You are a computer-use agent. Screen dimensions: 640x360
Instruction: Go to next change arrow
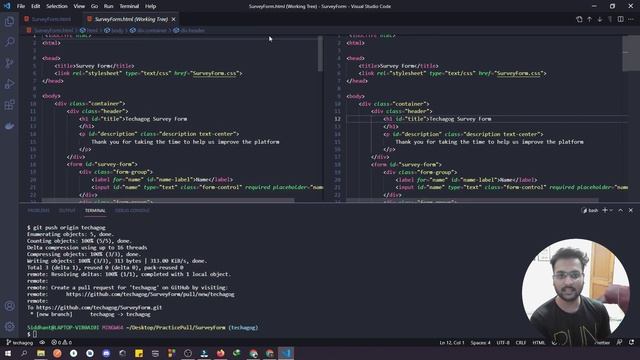pos(600,19)
